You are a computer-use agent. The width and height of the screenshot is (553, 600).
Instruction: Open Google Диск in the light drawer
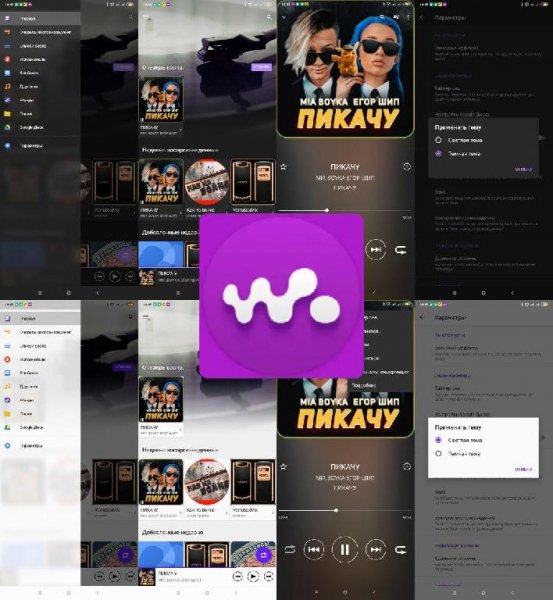(40, 427)
